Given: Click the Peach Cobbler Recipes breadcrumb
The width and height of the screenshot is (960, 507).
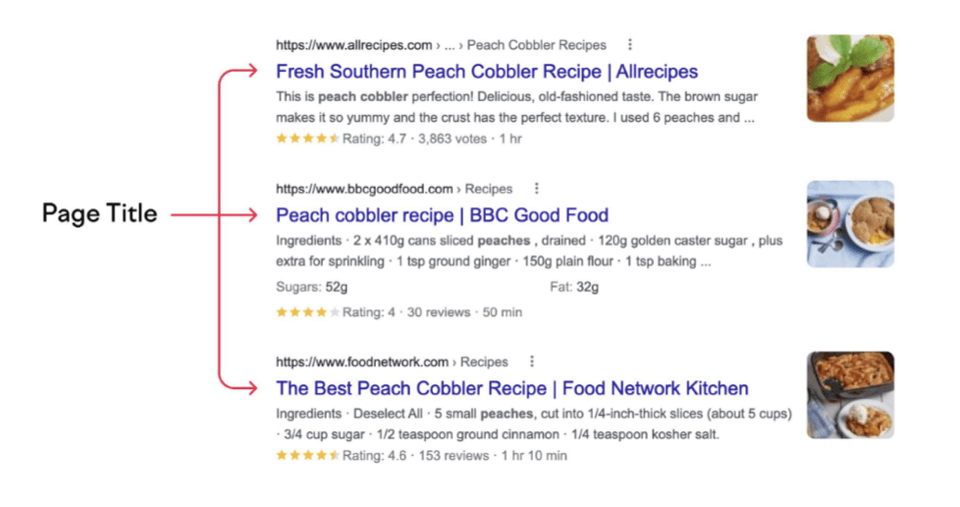Looking at the screenshot, I should (x=536, y=45).
